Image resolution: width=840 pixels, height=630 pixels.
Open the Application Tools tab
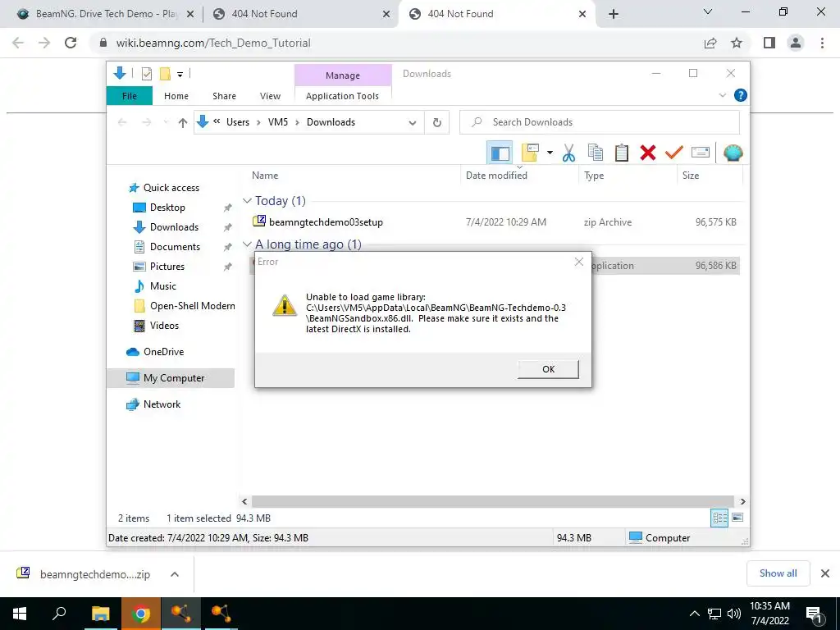342,96
